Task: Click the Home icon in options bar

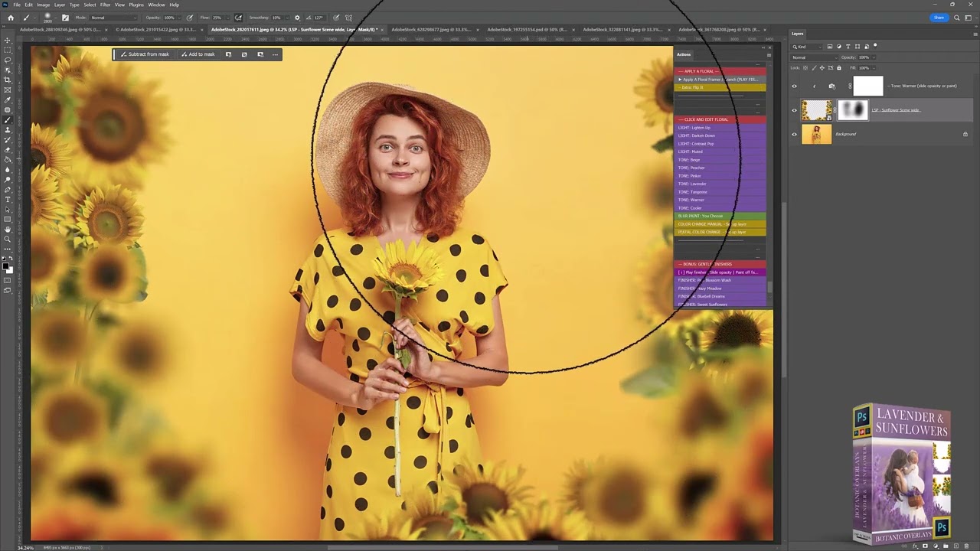Action: click(10, 18)
